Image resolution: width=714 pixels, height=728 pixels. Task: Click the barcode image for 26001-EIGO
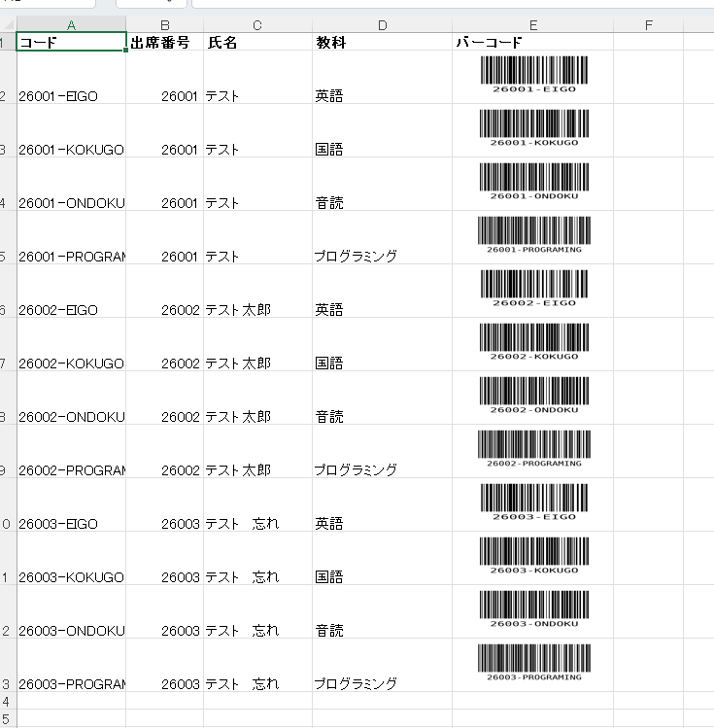[534, 75]
